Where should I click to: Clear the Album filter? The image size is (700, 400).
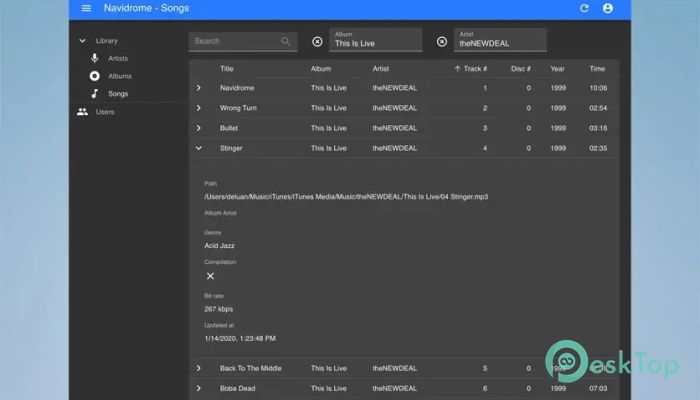click(317, 42)
